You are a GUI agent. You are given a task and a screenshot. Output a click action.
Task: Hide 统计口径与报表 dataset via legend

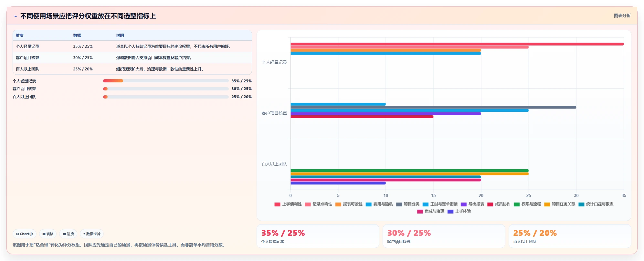596,204
